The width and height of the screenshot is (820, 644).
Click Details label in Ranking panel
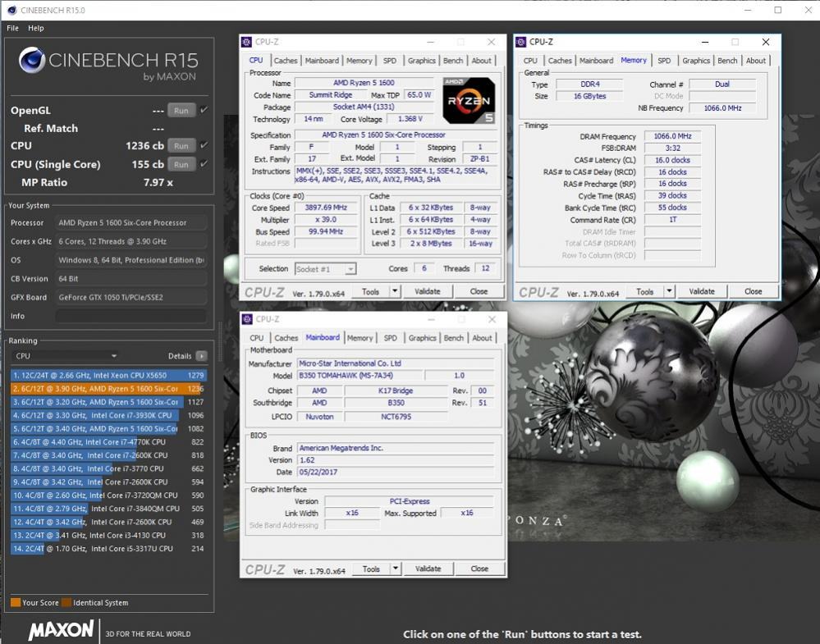[x=180, y=356]
